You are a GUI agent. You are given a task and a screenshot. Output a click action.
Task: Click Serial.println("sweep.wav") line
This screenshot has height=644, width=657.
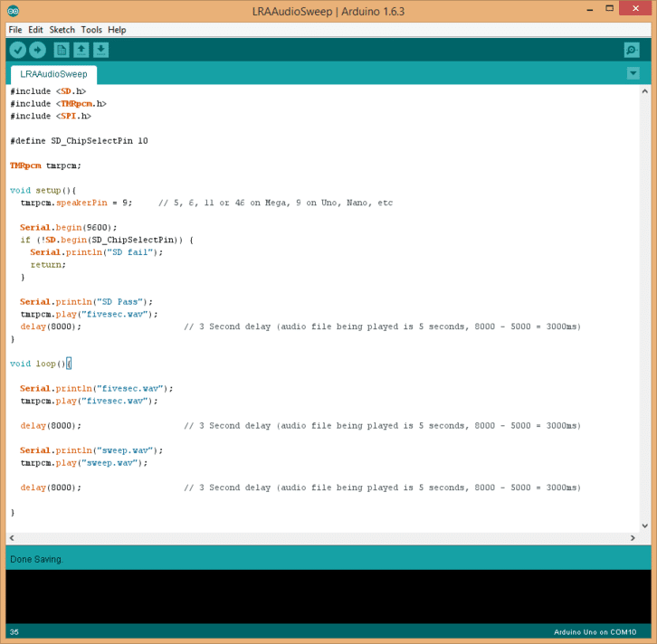91,450
